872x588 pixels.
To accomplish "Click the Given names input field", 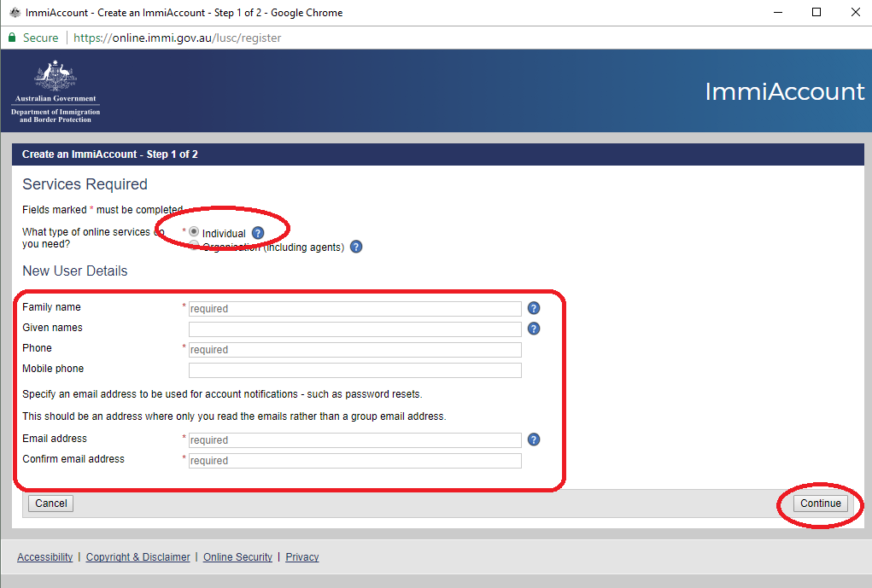I will (354, 329).
